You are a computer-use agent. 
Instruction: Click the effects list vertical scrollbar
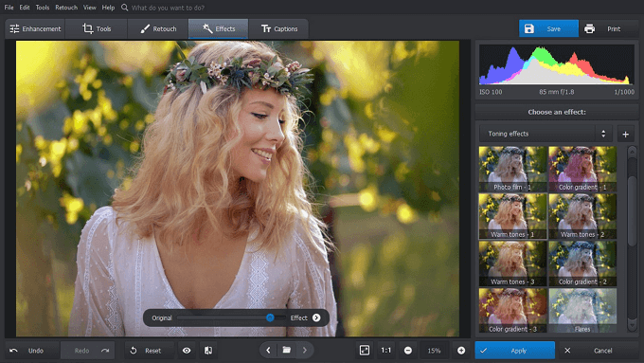(x=632, y=211)
